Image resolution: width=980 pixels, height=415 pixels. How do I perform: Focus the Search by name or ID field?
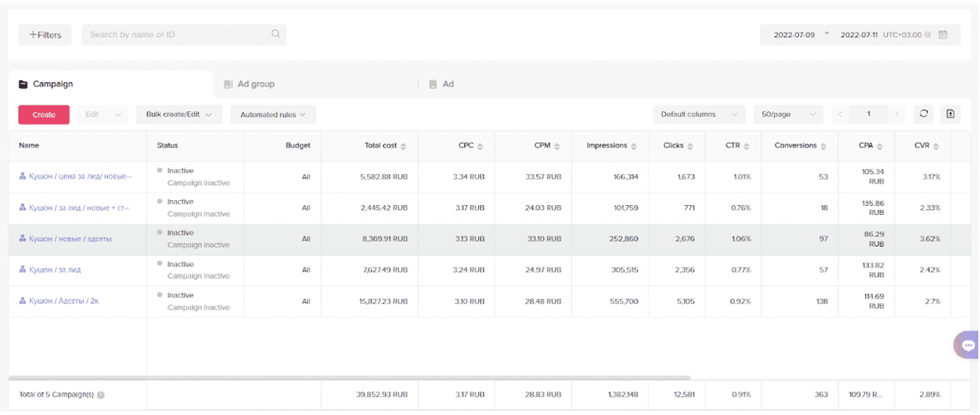183,35
